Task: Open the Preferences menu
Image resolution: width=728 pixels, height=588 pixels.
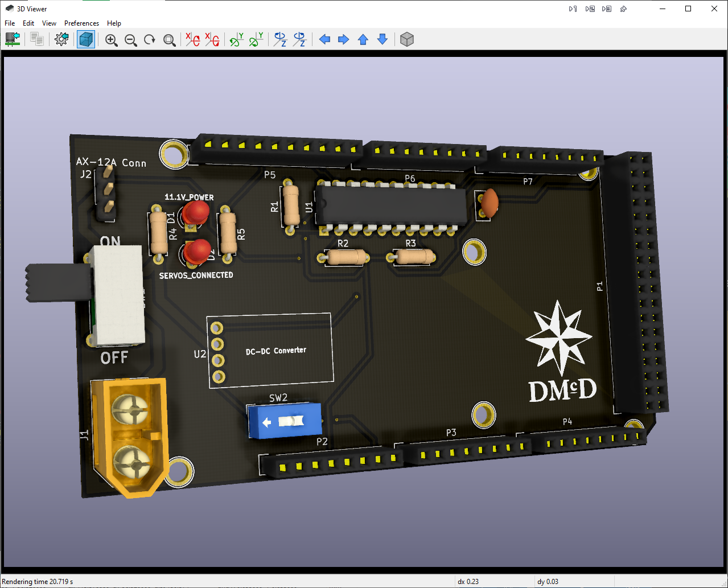Action: pyautogui.click(x=81, y=23)
